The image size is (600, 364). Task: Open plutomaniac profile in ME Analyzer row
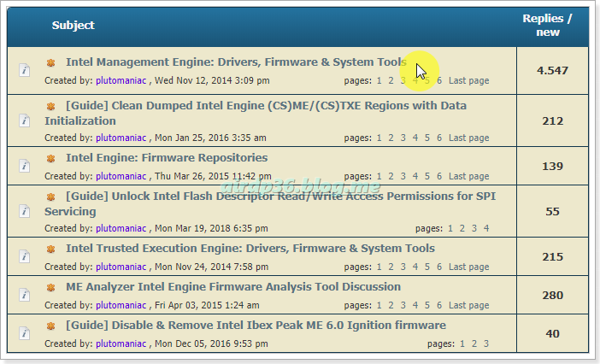pyautogui.click(x=121, y=305)
